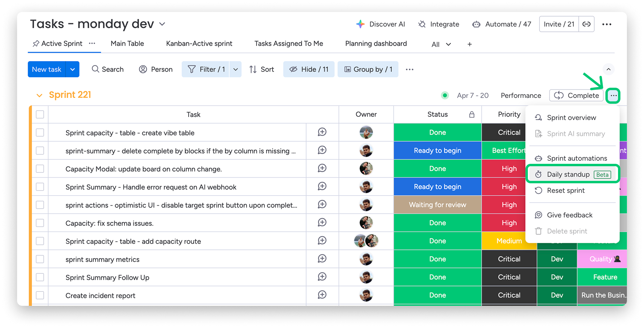
Task: Open conversation for 'Sprint capacity - table - create vibe table'
Action: tap(322, 132)
